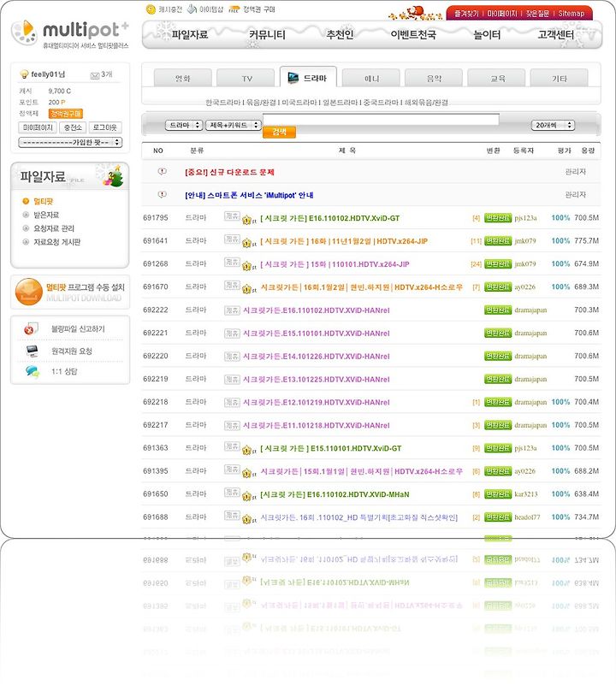Select 멀티팟 in sidebar
616x697 pixels.
pos(43,201)
